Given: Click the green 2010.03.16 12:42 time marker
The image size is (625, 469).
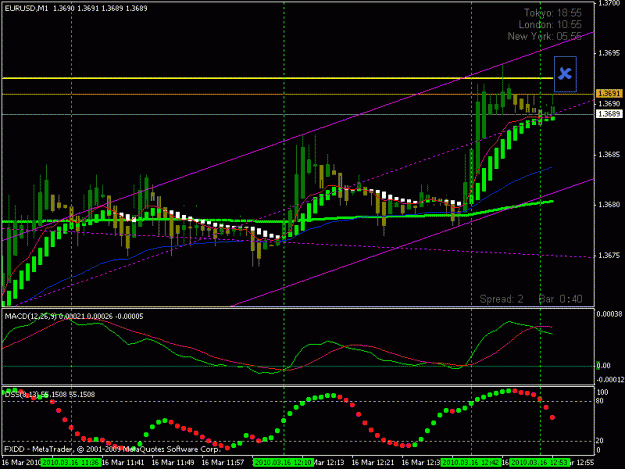Looking at the screenshot, I should coord(471,463).
